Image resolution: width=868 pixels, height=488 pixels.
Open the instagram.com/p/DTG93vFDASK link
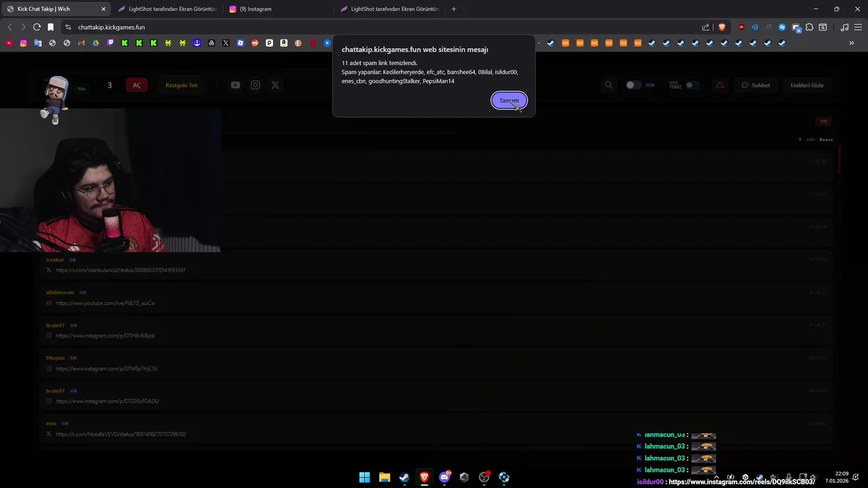(107, 401)
